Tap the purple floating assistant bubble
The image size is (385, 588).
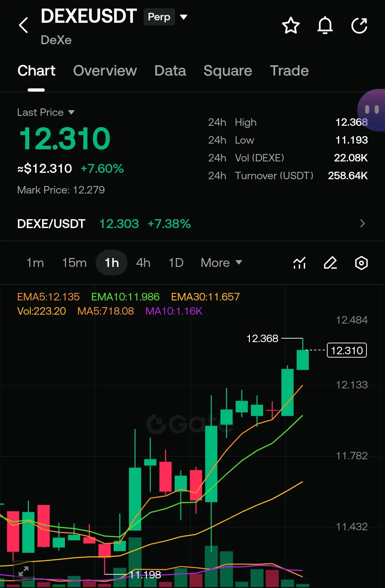pos(371,110)
